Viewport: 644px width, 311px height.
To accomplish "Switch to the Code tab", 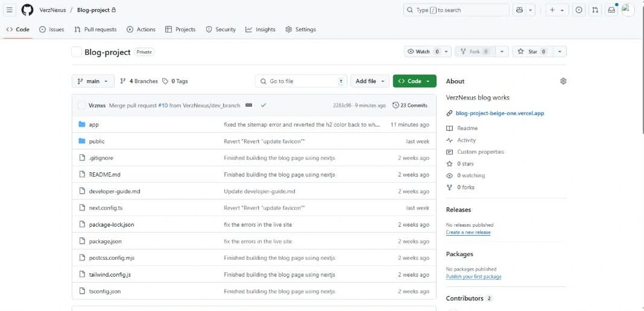I will pos(17,30).
